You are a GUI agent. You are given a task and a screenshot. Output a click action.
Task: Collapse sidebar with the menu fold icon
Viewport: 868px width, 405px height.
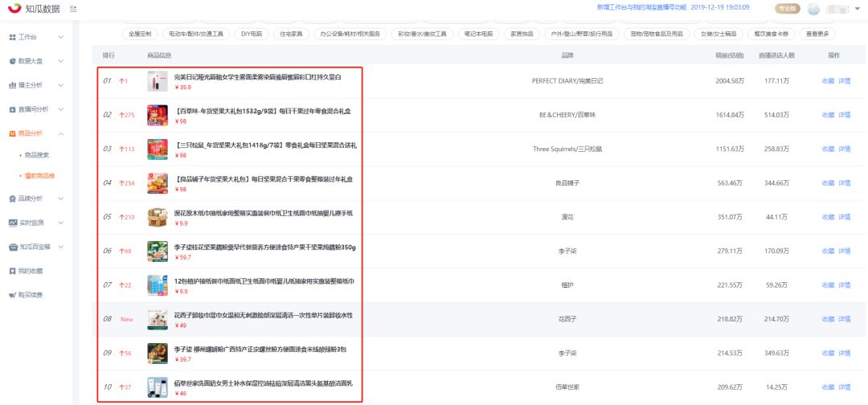pos(74,9)
